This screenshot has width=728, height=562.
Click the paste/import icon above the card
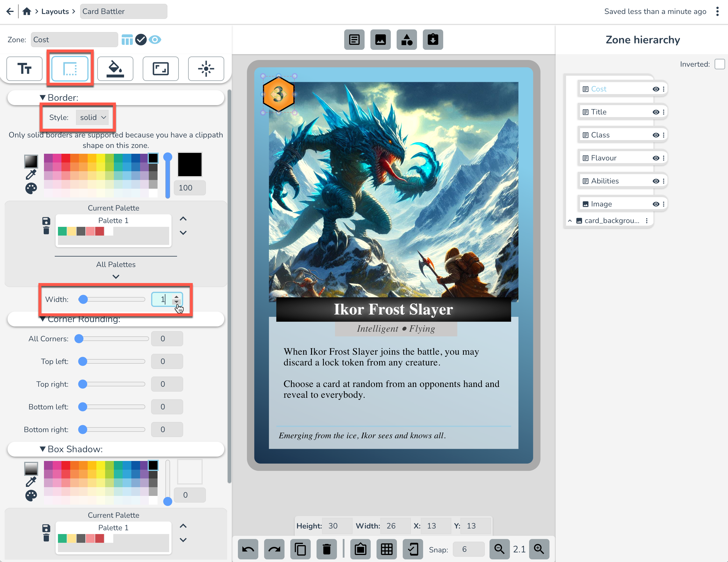(433, 40)
